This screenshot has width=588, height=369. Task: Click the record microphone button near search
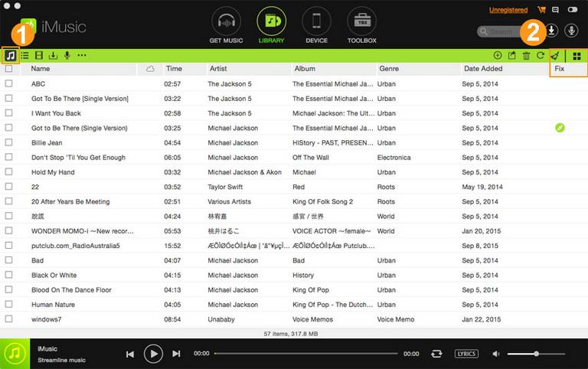(x=571, y=31)
